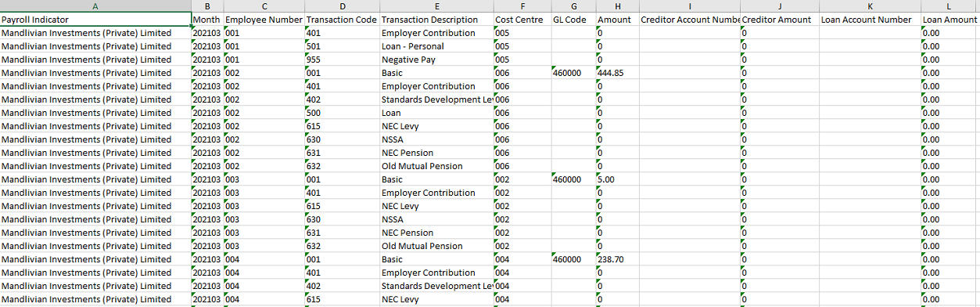
Task: Click "NEC Levy" description for employee 003
Action: click(437, 206)
